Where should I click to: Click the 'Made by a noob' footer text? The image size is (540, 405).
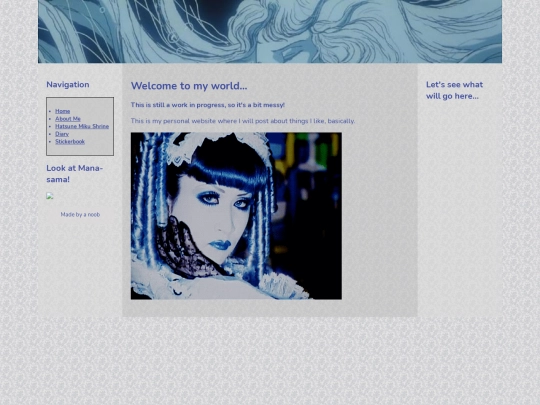pyautogui.click(x=80, y=215)
